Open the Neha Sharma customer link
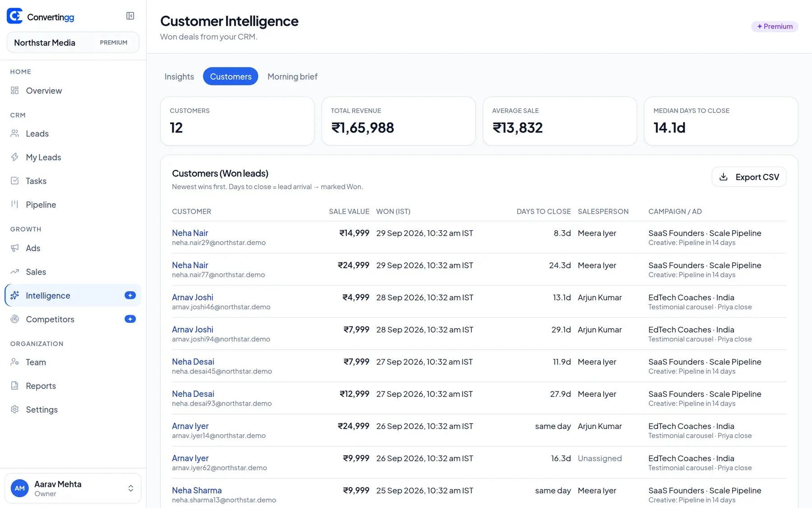This screenshot has height=508, width=812. tap(197, 490)
